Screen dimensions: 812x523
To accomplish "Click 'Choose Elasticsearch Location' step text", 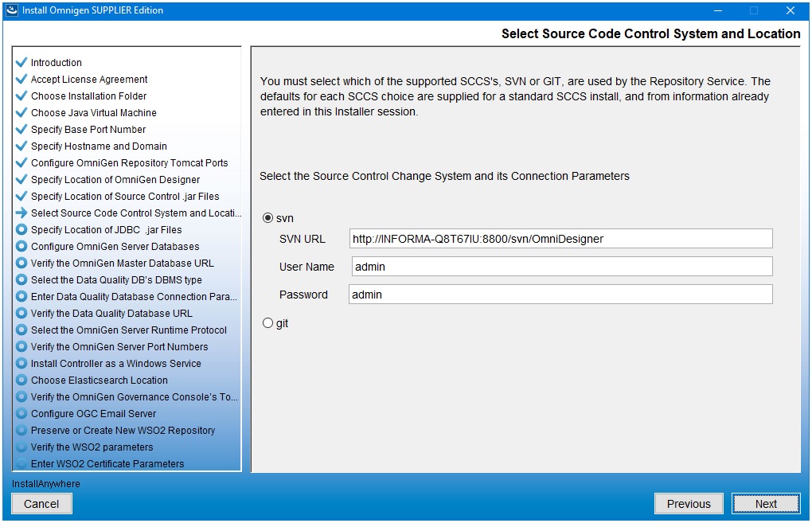I will click(100, 380).
